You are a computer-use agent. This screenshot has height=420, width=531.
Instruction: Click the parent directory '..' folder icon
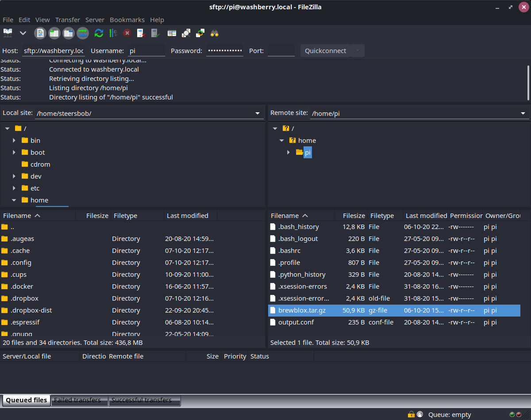click(5, 227)
